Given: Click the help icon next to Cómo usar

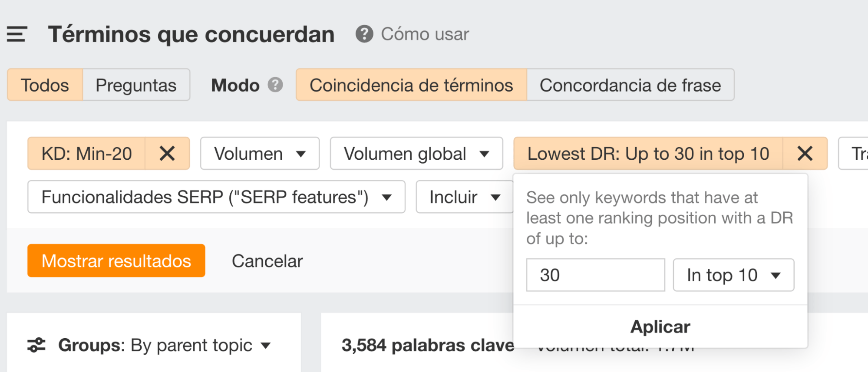Looking at the screenshot, I should tap(365, 33).
